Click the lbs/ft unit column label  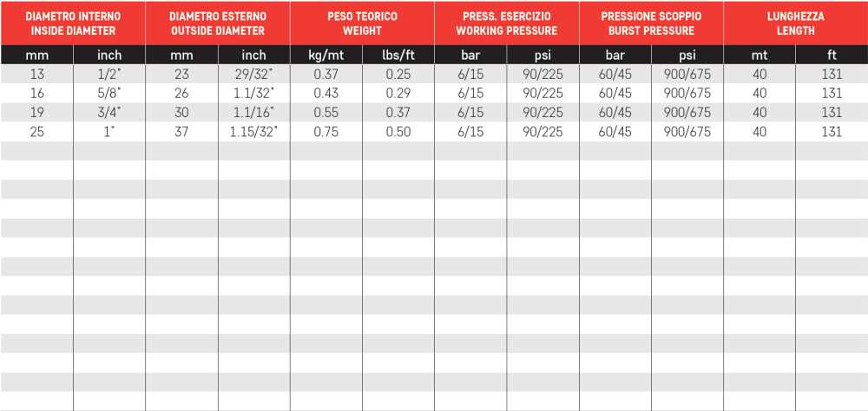click(398, 55)
